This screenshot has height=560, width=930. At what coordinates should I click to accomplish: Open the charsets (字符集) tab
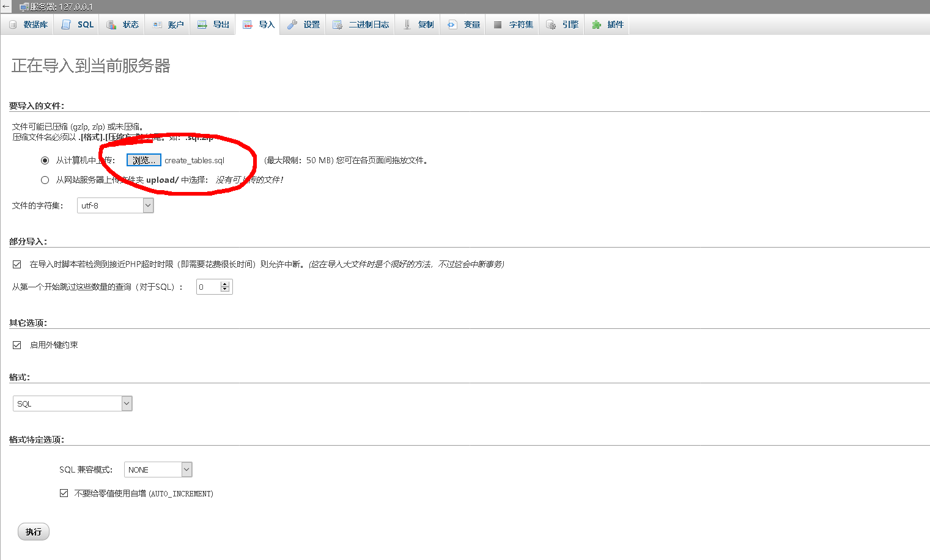pos(514,24)
